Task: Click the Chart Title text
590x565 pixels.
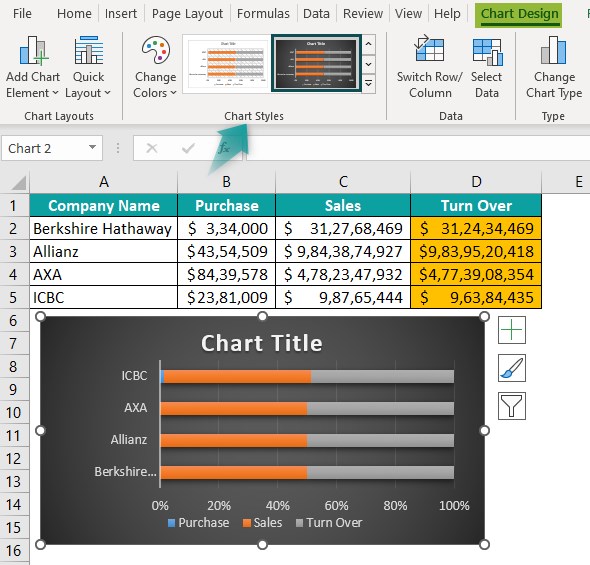Action: point(262,343)
